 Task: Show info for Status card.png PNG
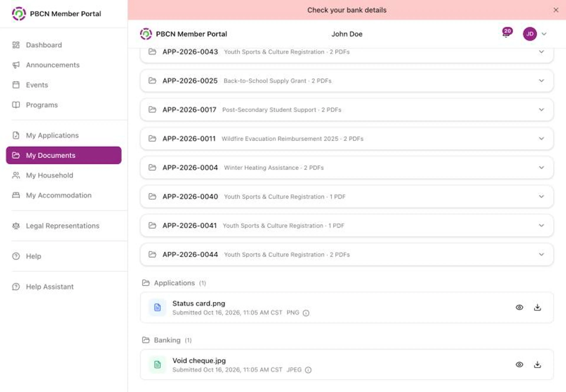click(306, 313)
